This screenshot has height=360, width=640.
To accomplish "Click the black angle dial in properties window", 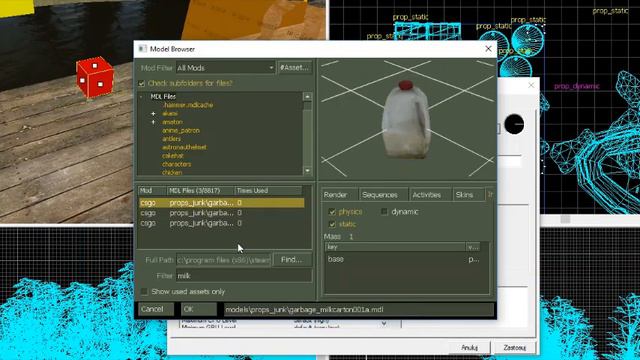I will pyautogui.click(x=514, y=124).
